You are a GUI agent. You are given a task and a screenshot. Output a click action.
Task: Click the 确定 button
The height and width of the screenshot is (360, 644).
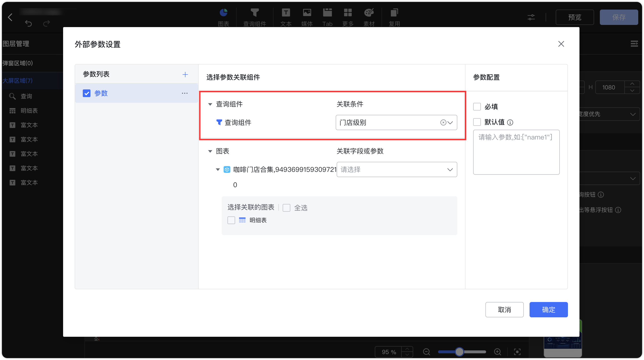pos(548,310)
